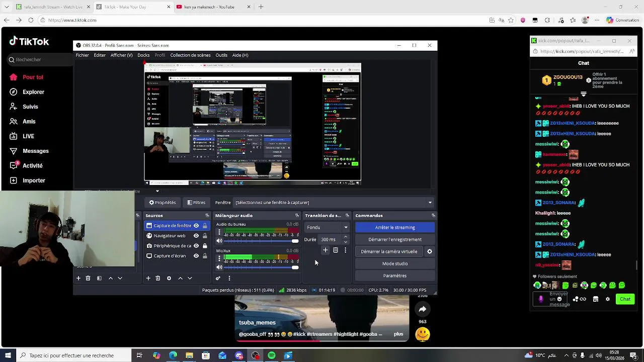Viewport: 644px width, 362px height.
Task: Open scene filters icon in Scenes panel
Action: (99, 278)
